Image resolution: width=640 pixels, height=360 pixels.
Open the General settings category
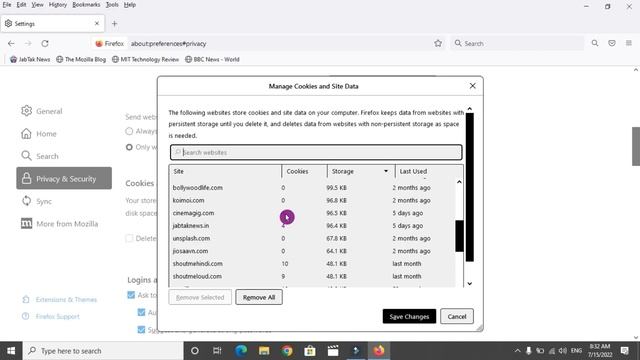(42, 111)
